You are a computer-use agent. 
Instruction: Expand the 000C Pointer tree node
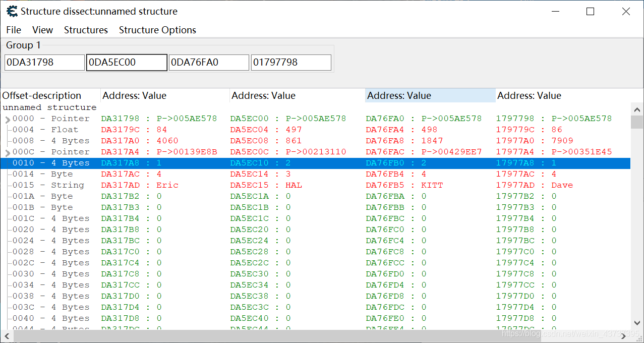pyautogui.click(x=8, y=153)
